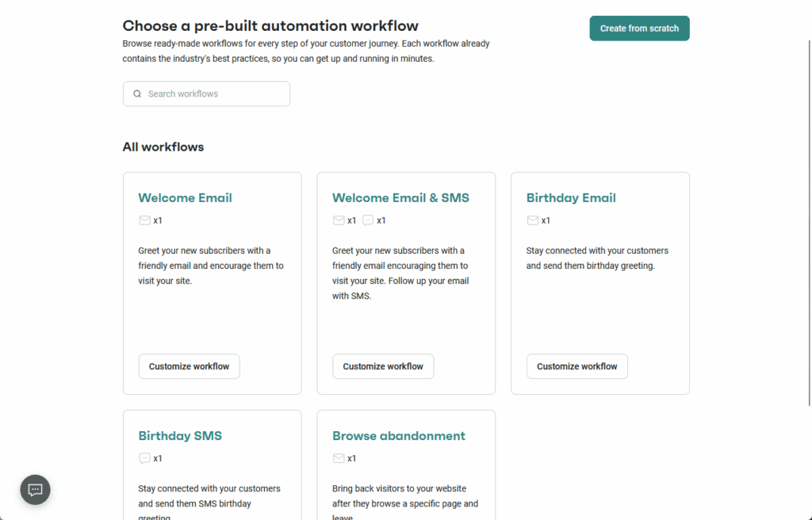Click the envelope icon under Welcome Email & SMS
The image size is (812, 520).
[339, 220]
